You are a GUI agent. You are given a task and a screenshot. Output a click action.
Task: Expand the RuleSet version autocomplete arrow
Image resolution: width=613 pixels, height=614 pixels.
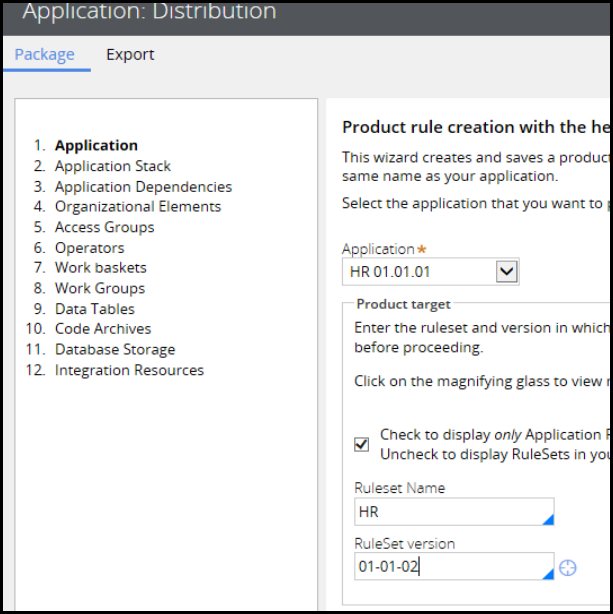(x=547, y=573)
